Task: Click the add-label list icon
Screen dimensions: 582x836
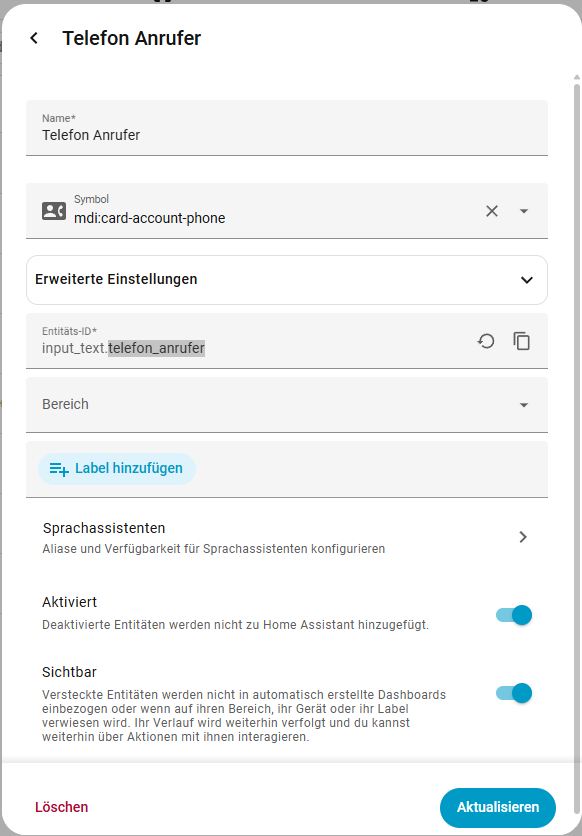Action: 59,469
